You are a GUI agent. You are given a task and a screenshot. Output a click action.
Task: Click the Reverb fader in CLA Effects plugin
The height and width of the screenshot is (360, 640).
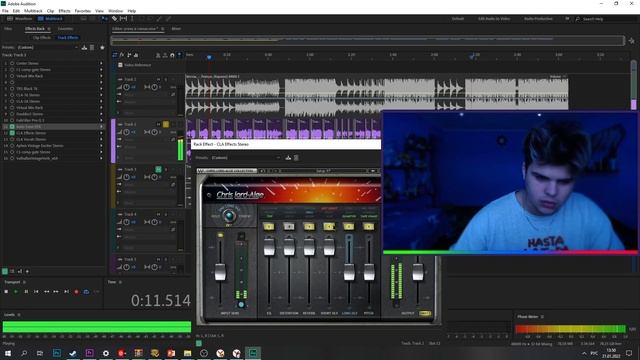[309, 247]
